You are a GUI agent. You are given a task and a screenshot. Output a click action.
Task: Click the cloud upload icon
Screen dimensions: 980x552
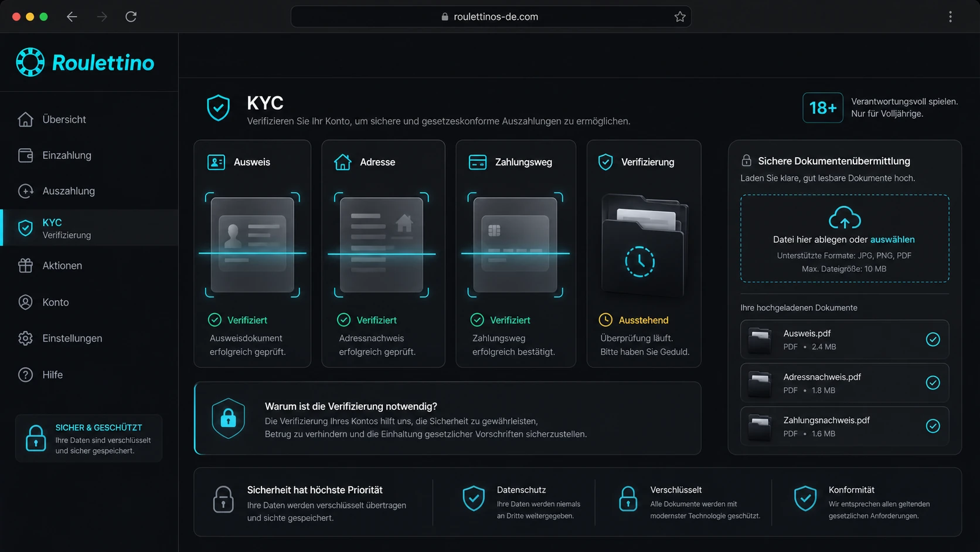(x=845, y=218)
